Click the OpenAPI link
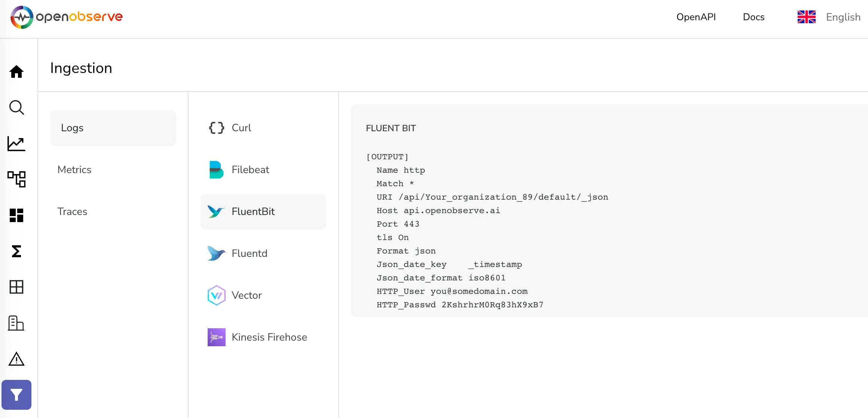Viewport: 868px width, 418px height. [696, 17]
